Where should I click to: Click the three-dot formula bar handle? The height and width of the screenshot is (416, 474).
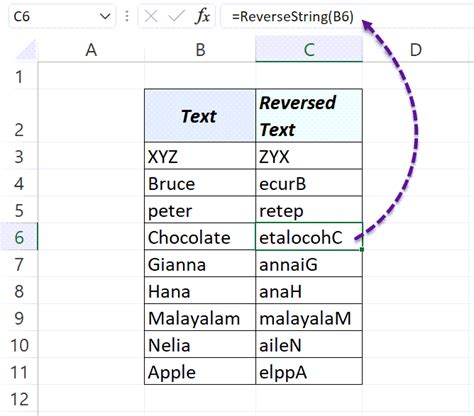127,16
